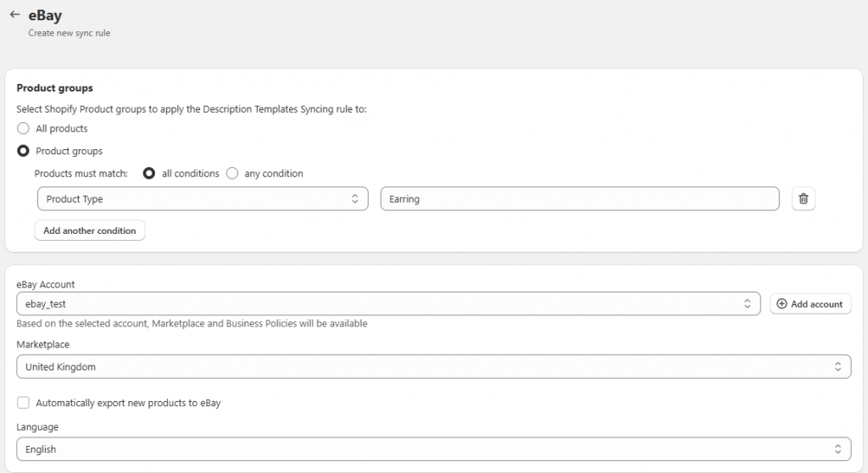Select the All products radio option
Image resolution: width=868 pixels, height=473 pixels.
[x=23, y=129]
